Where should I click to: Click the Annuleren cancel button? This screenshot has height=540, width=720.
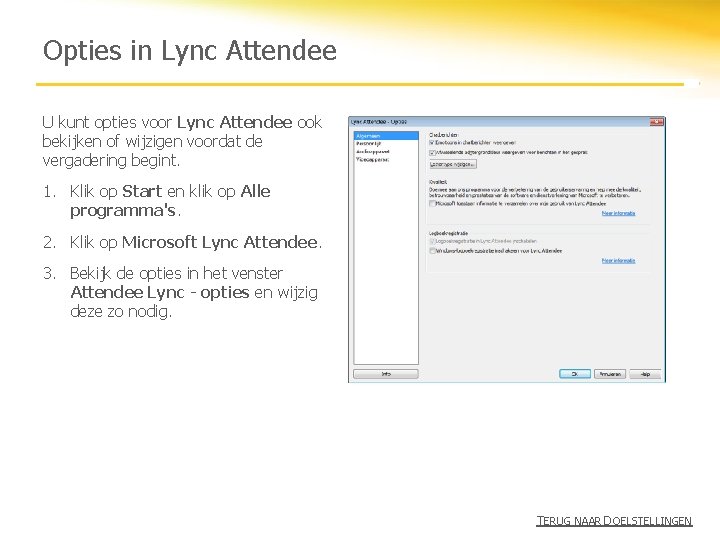pos(610,374)
